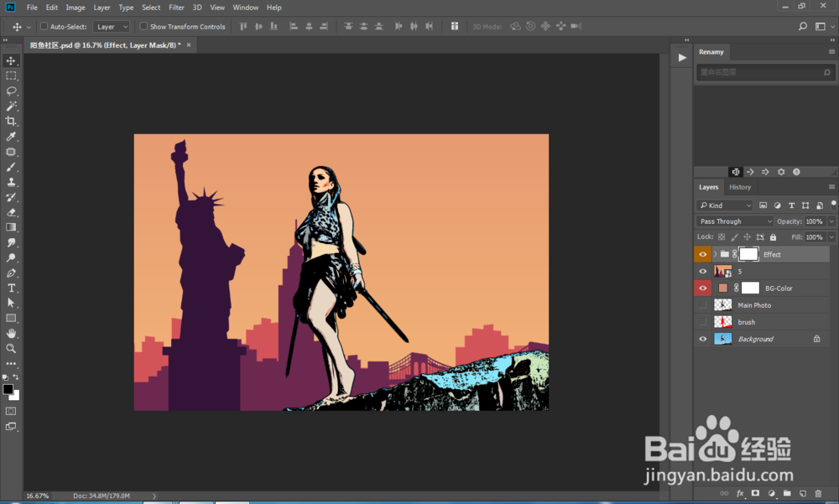Select the Magic Wand tool
This screenshot has height=504, width=839.
(x=11, y=106)
